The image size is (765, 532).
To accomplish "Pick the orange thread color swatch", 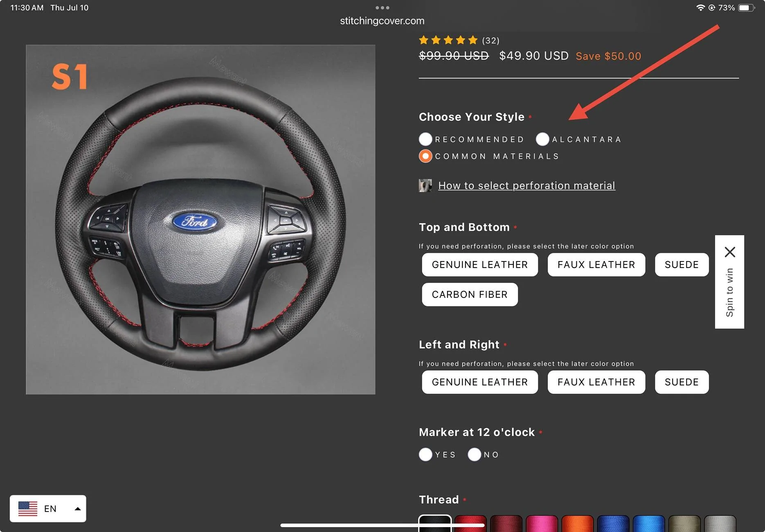I will (577, 523).
